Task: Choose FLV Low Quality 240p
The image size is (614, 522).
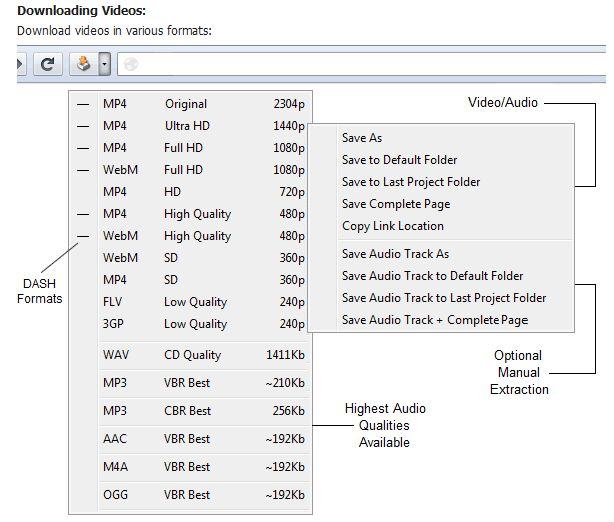Action: click(x=191, y=302)
